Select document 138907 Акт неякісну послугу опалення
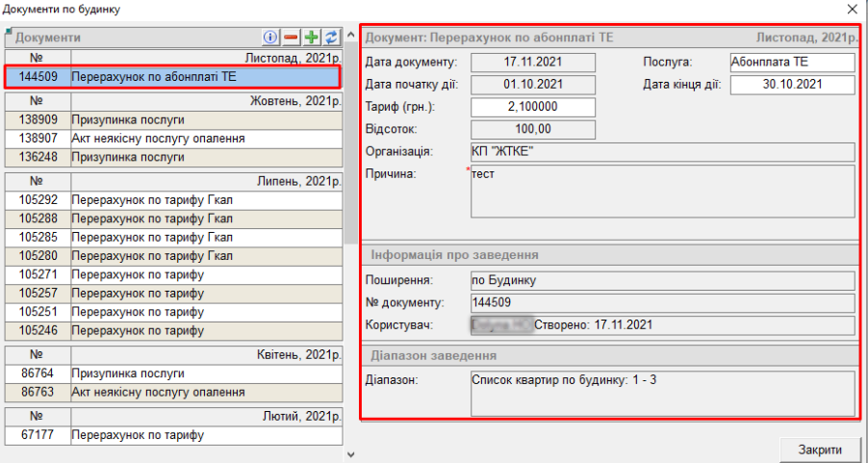Screen dimensions: 868x463 pos(172,139)
